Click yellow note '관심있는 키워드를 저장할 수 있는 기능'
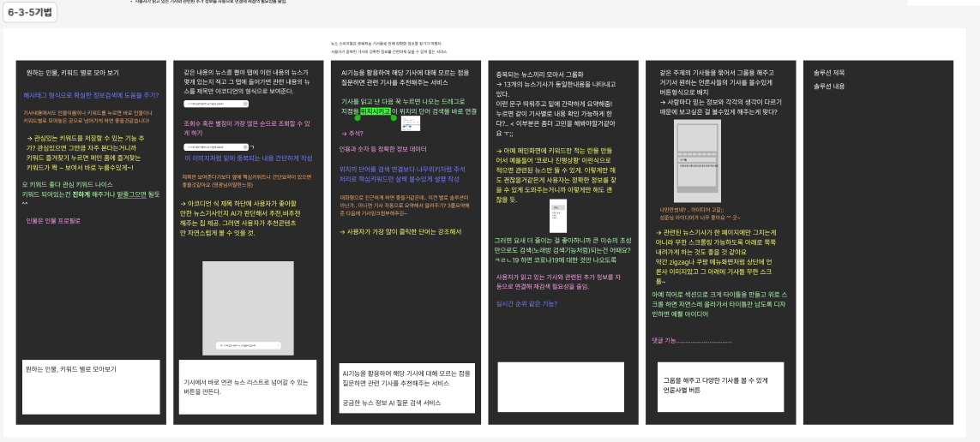 86,152
